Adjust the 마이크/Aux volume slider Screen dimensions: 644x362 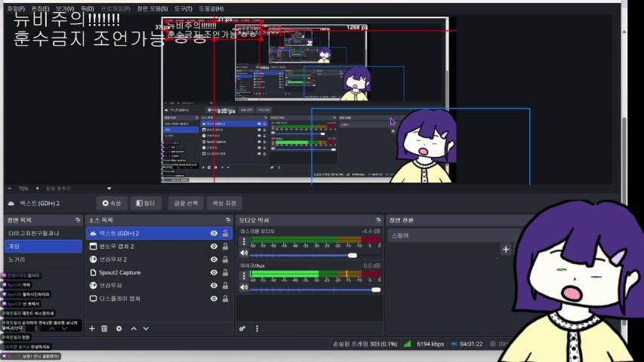(315, 290)
